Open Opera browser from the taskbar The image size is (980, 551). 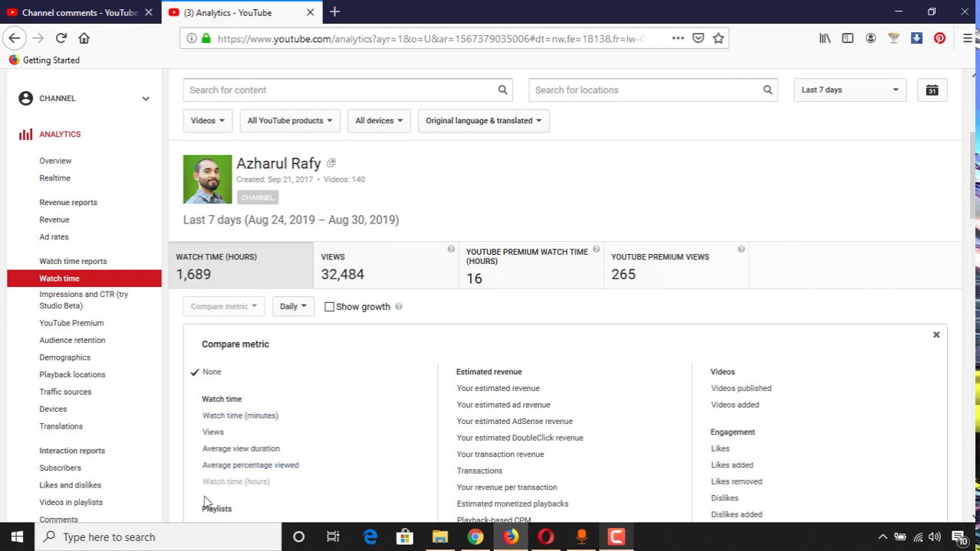click(546, 536)
